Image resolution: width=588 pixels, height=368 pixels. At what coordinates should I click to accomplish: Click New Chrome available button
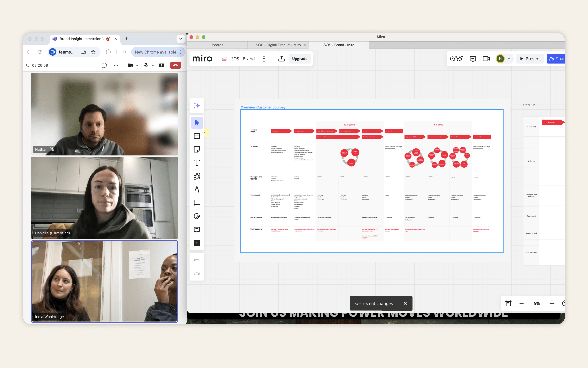click(156, 52)
